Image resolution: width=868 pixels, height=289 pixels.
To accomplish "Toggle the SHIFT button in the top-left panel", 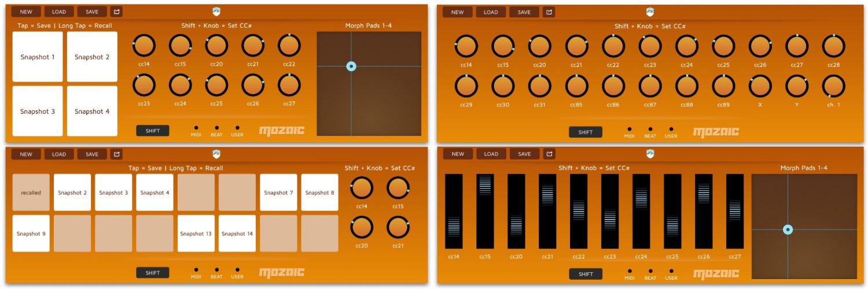I will [x=153, y=131].
